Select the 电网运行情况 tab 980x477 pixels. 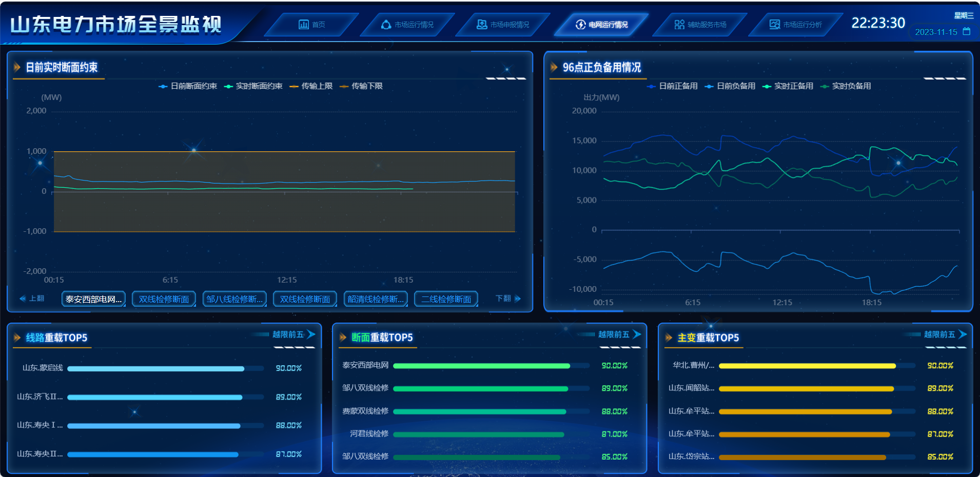601,25
